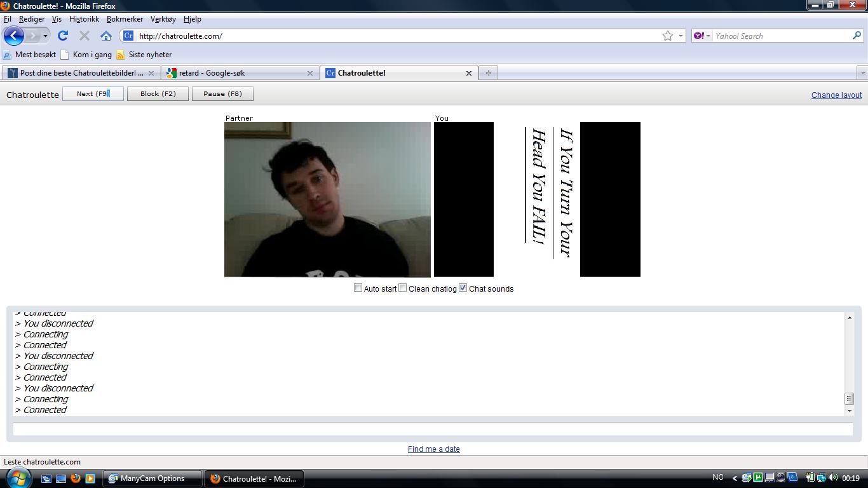Open the 'Siste nyheter' feed bookmark
The image size is (868, 488).
click(x=144, y=55)
